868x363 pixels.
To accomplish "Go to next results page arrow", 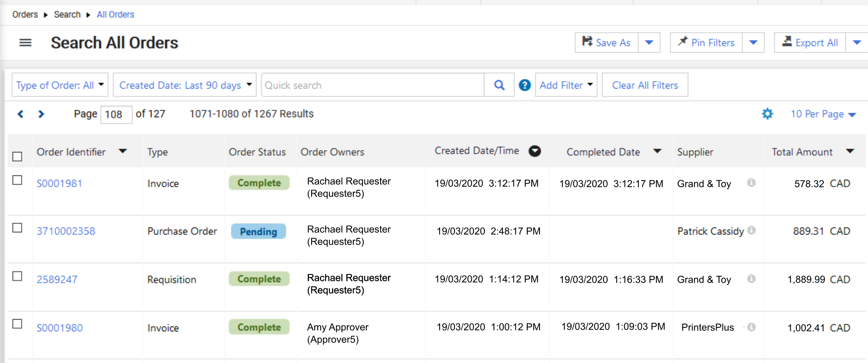I will tap(41, 114).
